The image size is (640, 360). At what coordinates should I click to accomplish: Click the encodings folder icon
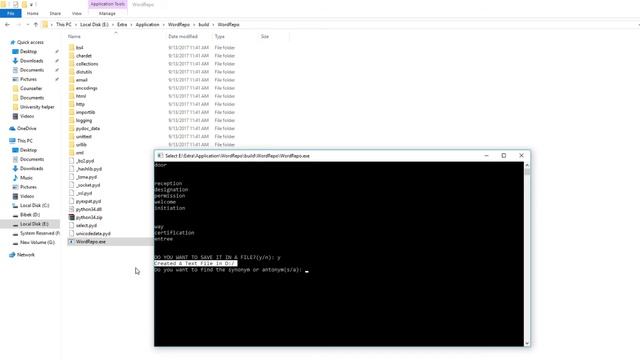click(x=71, y=88)
